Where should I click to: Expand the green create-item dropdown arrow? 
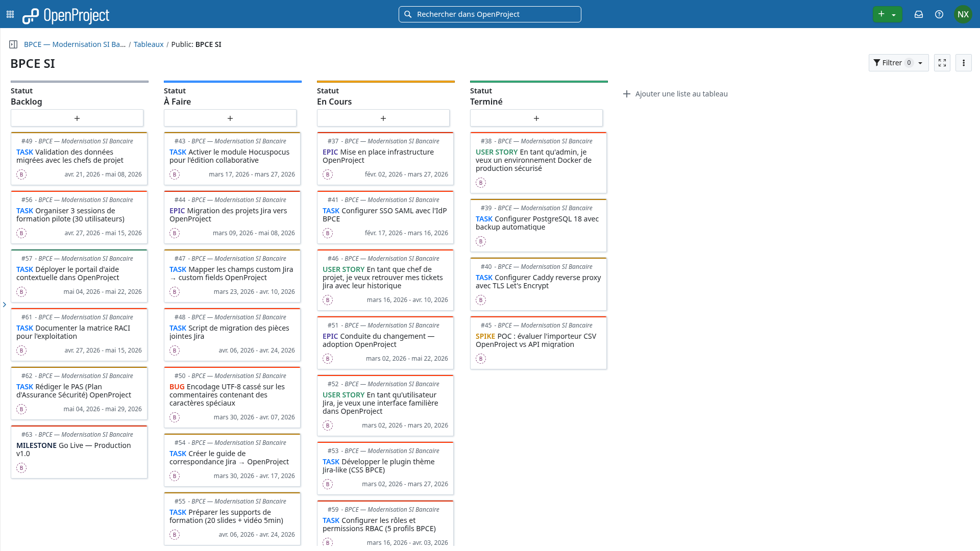893,14
